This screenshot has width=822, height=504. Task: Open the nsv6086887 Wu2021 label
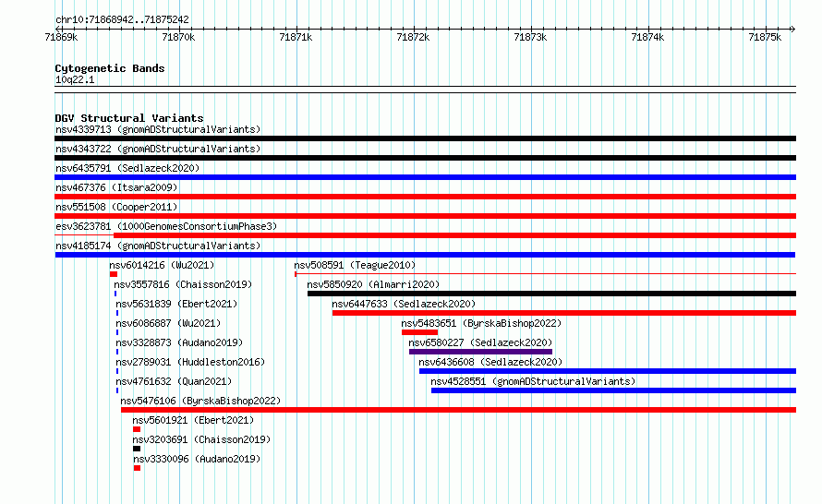tap(168, 323)
